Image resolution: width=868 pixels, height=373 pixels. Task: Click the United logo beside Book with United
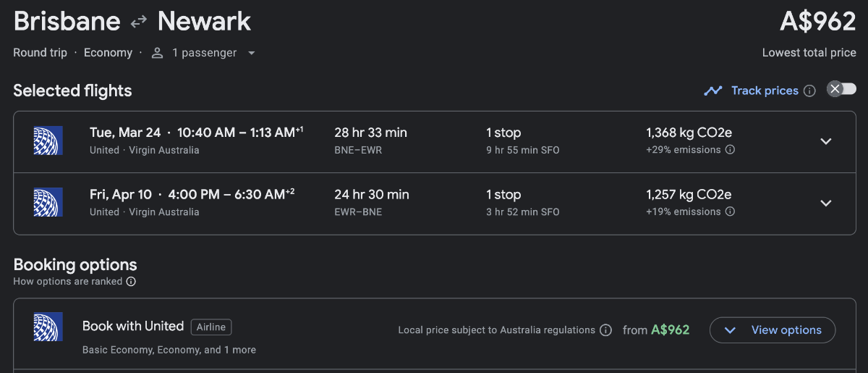coord(48,327)
